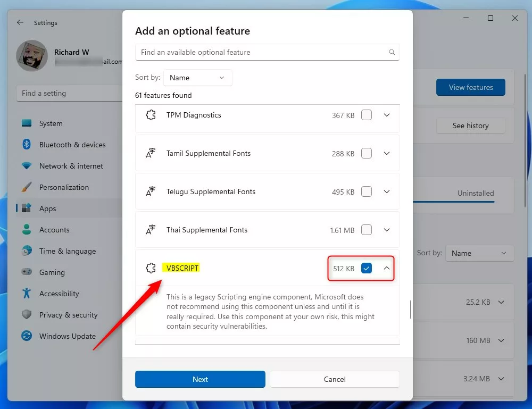
Task: Click Next to install selected features
Action: pos(200,379)
